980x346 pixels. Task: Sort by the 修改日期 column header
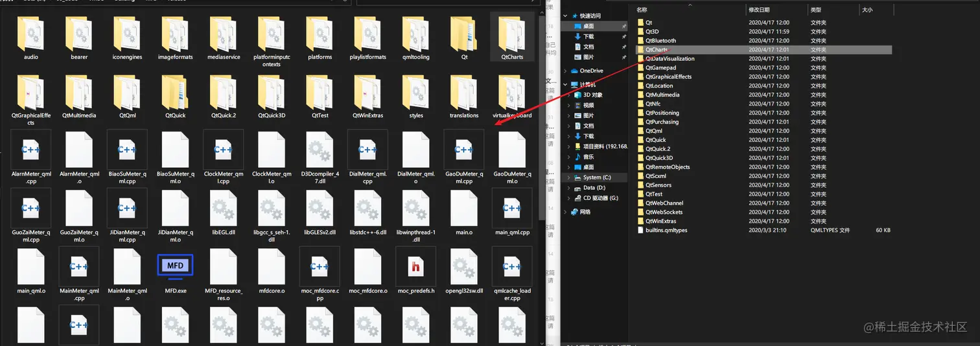pyautogui.click(x=776, y=10)
